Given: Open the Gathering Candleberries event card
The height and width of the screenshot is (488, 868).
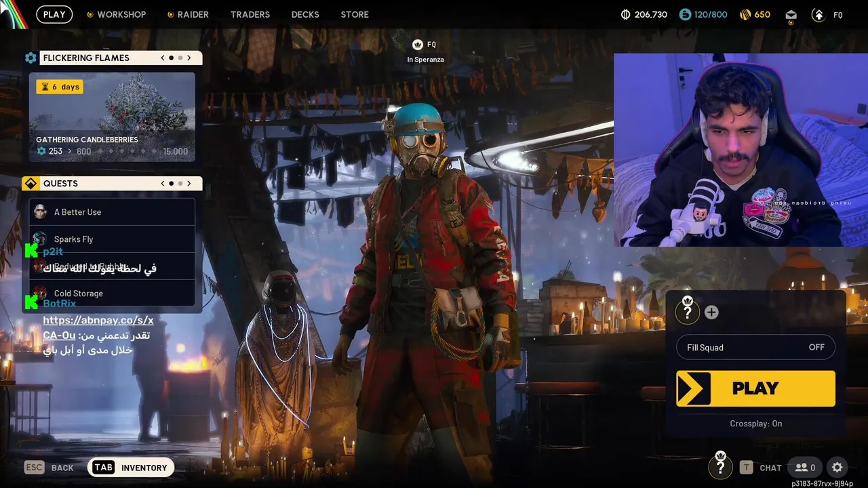Looking at the screenshot, I should 112,117.
